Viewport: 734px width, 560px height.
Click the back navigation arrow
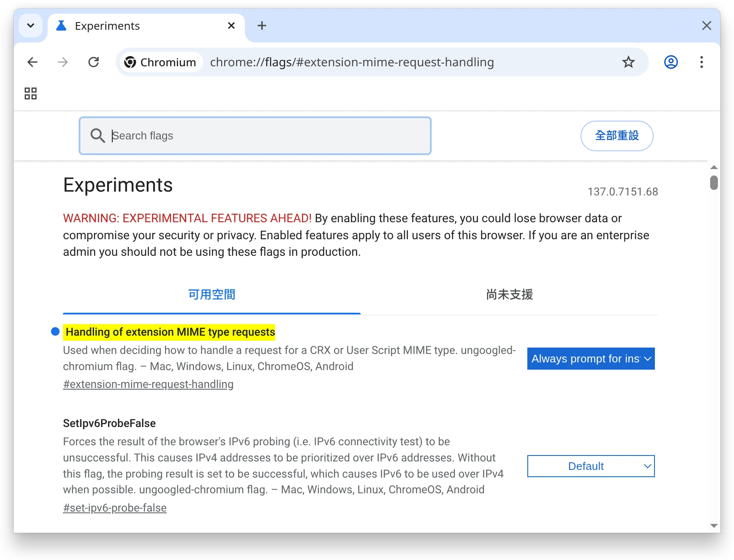[32, 62]
